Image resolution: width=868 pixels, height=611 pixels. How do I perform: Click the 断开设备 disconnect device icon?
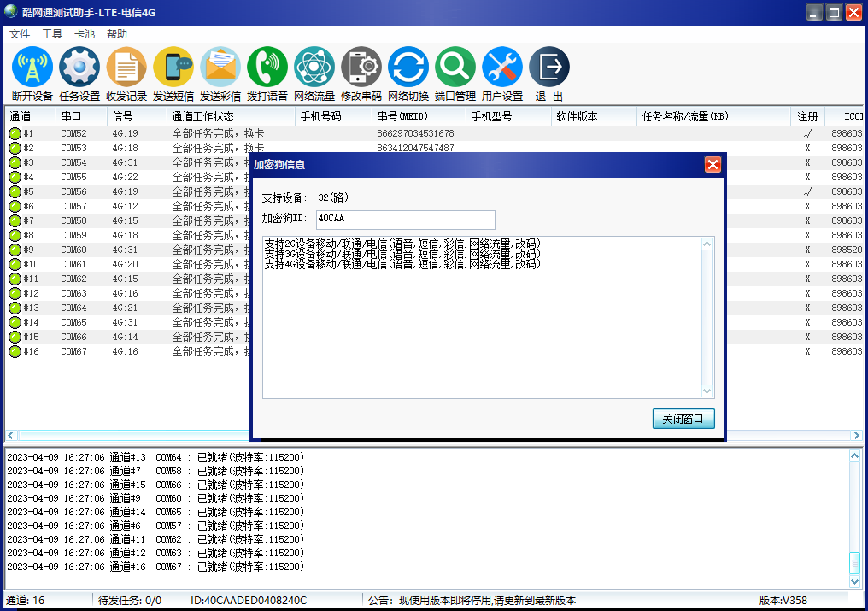pyautogui.click(x=32, y=67)
